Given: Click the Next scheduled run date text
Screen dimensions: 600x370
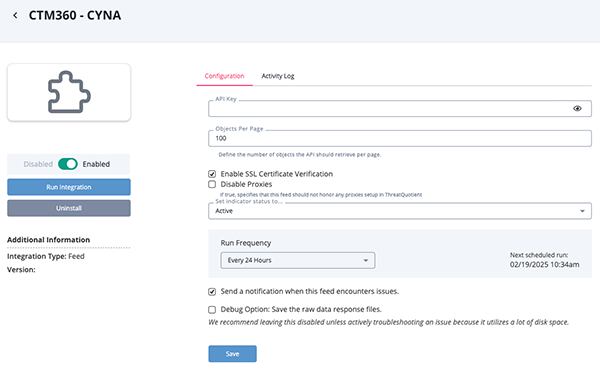Looking at the screenshot, I should [545, 264].
